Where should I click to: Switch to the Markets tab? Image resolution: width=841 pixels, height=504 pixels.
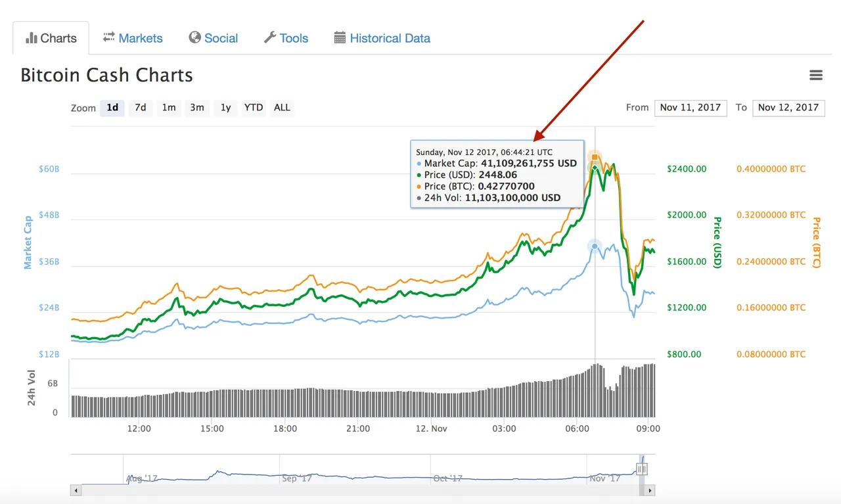[132, 38]
